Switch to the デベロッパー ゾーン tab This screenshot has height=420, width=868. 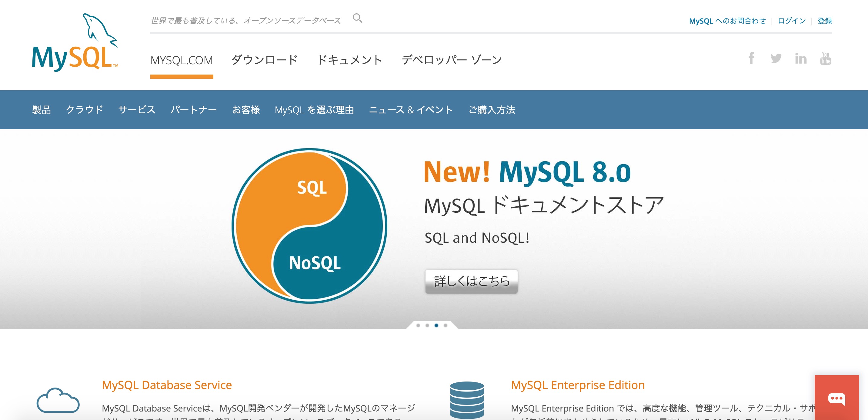(x=452, y=60)
